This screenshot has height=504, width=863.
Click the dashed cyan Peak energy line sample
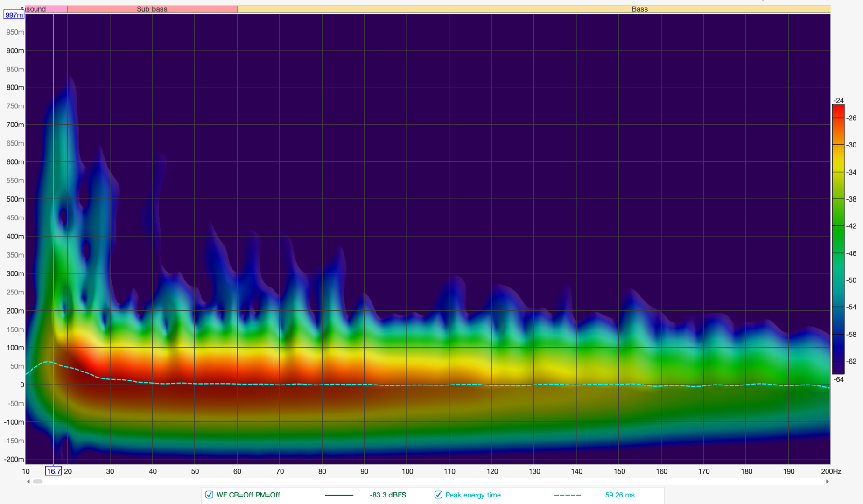(x=567, y=495)
